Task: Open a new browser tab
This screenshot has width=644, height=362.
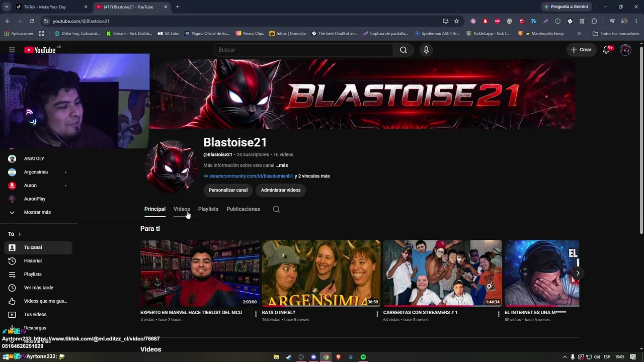Action: tap(178, 7)
